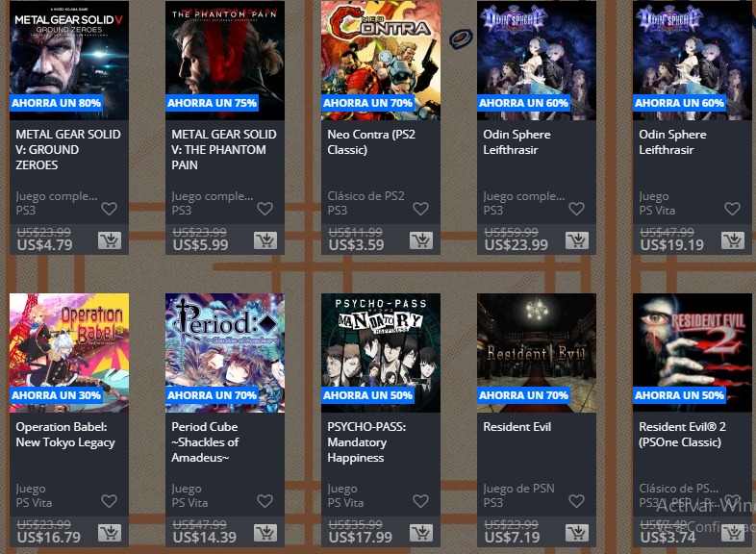Toggle wishlist heart for PS Vita Odin Sphere
This screenshot has height=554, width=756.
(x=732, y=209)
